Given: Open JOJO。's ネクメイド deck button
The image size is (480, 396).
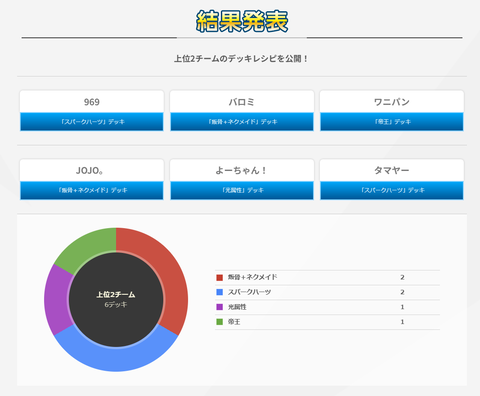Looking at the screenshot, I should [92, 190].
